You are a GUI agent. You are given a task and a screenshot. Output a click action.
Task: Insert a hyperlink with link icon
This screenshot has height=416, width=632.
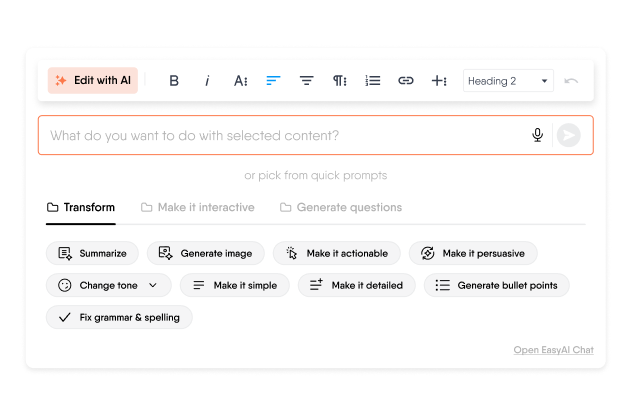coord(405,81)
